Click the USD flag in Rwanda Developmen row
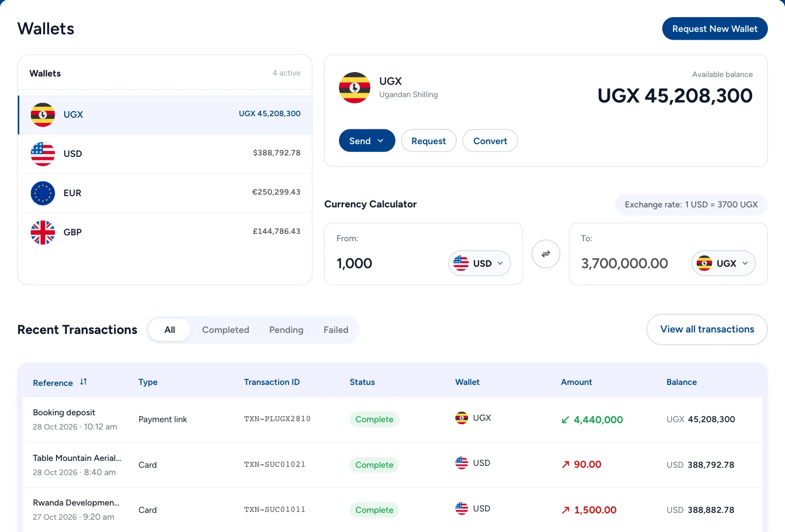 (461, 508)
